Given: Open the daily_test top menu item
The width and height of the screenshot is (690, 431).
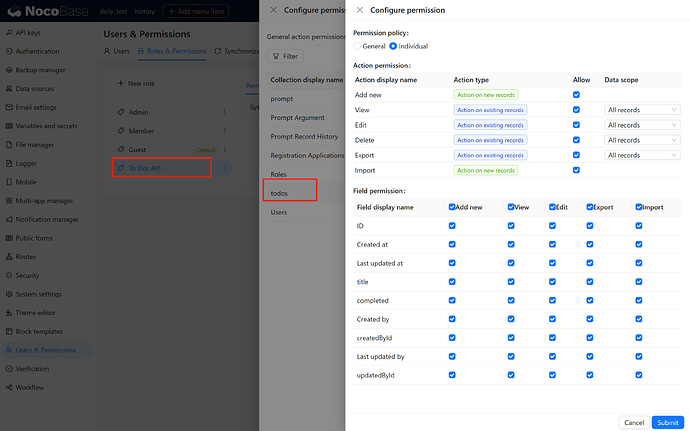Looking at the screenshot, I should coord(114,11).
